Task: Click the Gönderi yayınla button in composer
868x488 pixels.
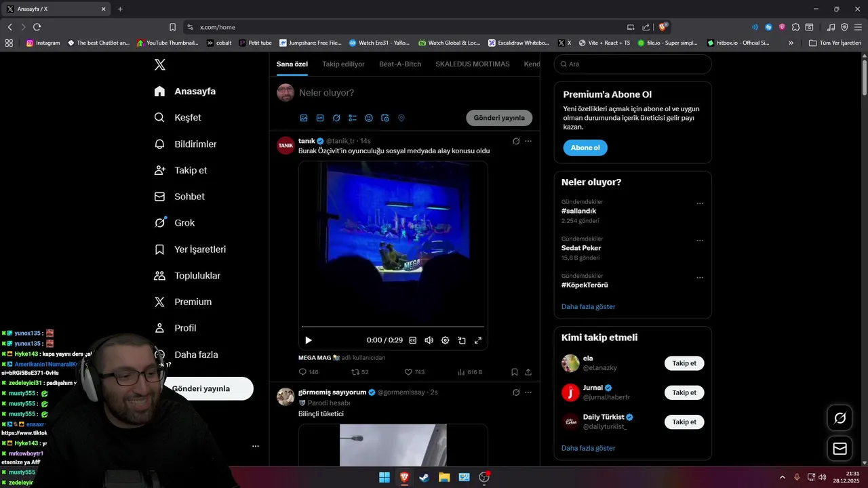Action: (x=499, y=118)
